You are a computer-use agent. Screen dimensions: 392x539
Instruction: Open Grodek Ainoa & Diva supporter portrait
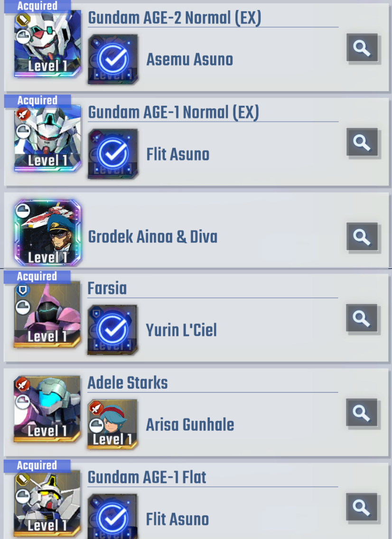coord(47,232)
